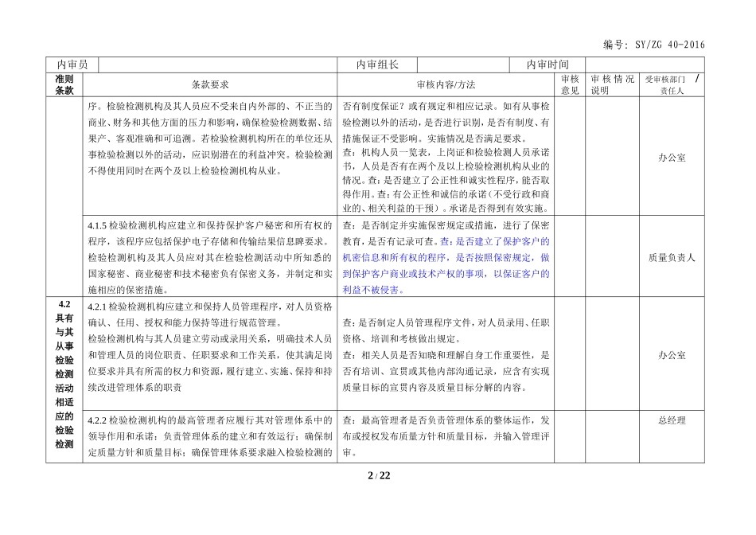The image size is (756, 535).
Task: Click the blue text '查:是否建立了保护客户的'
Action: (495, 241)
